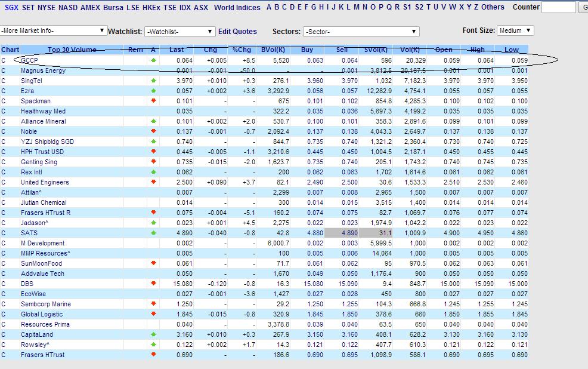Viewport: 588px width, 369px height.
Task: Select the Bursa exchange link
Action: 113,8
